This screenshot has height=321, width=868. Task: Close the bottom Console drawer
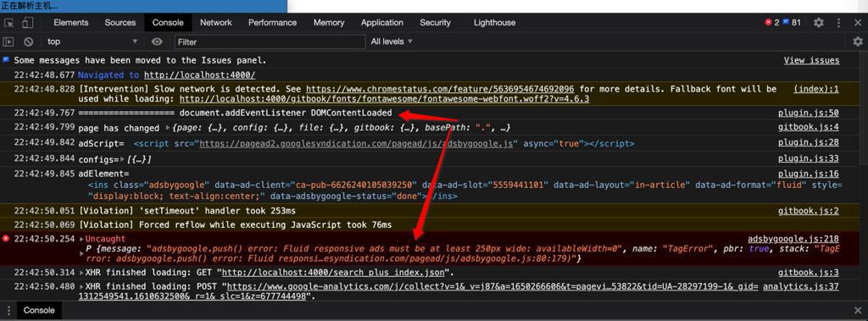click(857, 311)
